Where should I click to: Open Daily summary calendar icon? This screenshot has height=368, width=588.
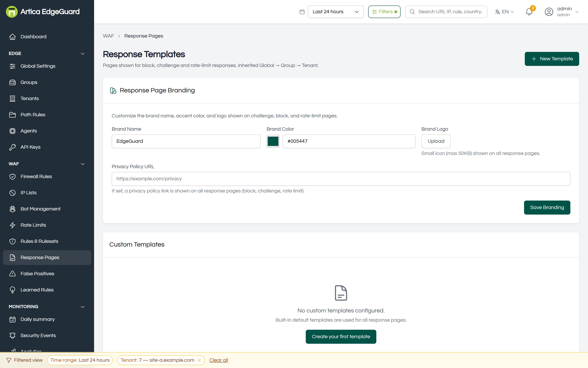click(12, 319)
